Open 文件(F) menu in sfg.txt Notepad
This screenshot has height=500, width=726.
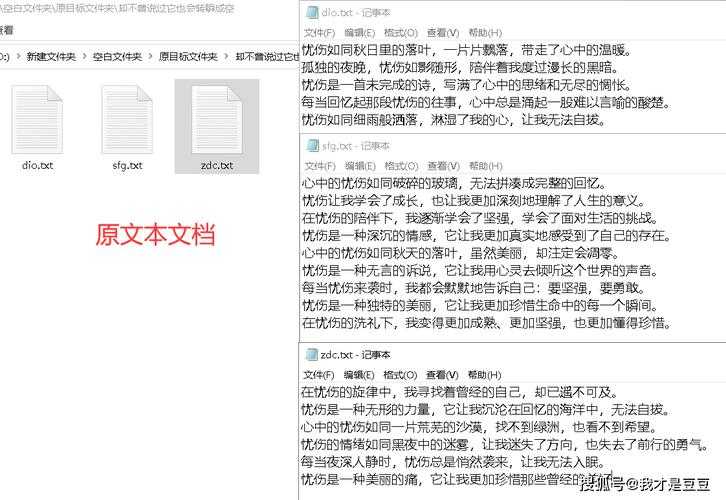click(320, 166)
